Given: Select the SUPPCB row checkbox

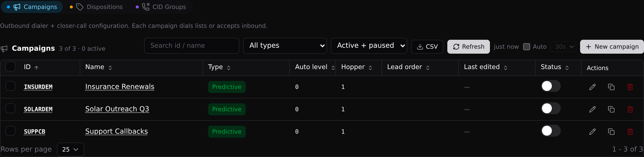Looking at the screenshot, I should click(x=10, y=131).
